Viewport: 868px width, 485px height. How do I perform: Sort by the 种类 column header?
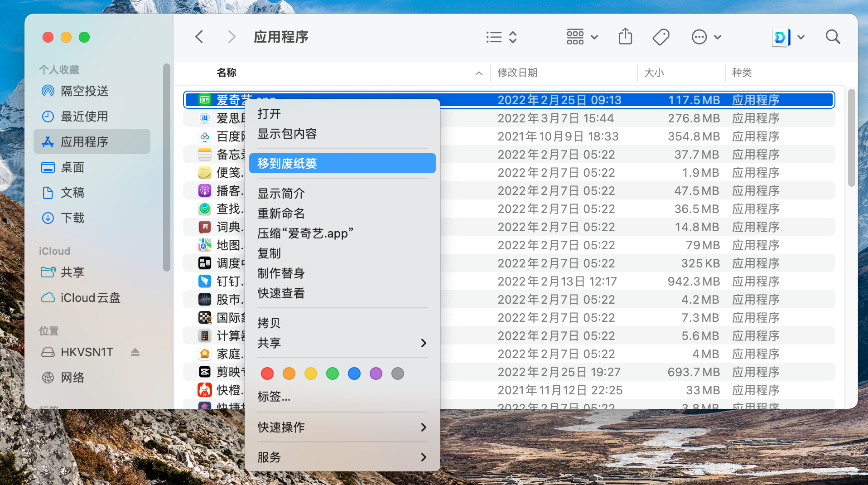(742, 73)
